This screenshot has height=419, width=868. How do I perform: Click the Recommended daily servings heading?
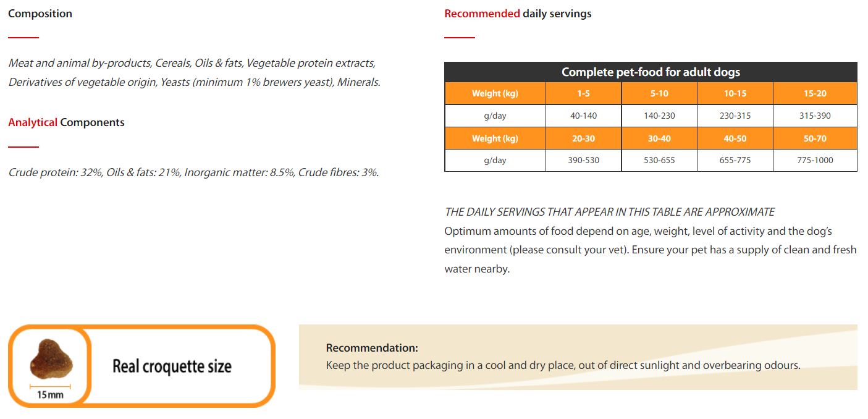click(x=518, y=14)
